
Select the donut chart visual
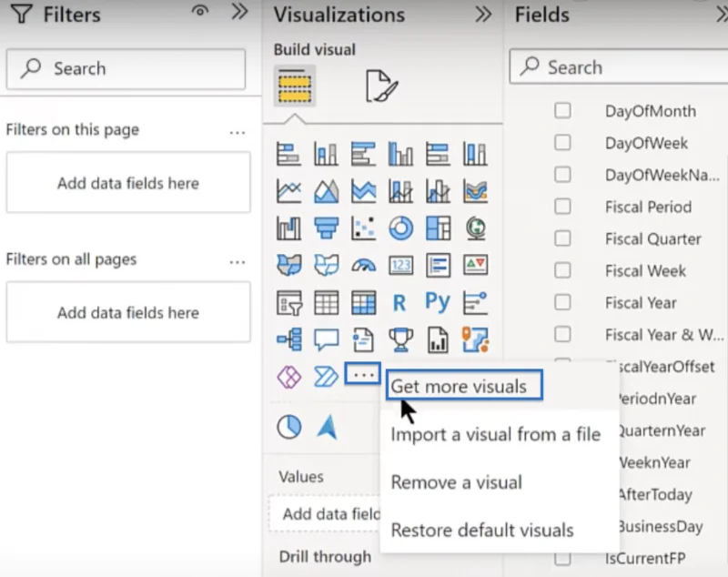click(x=400, y=228)
